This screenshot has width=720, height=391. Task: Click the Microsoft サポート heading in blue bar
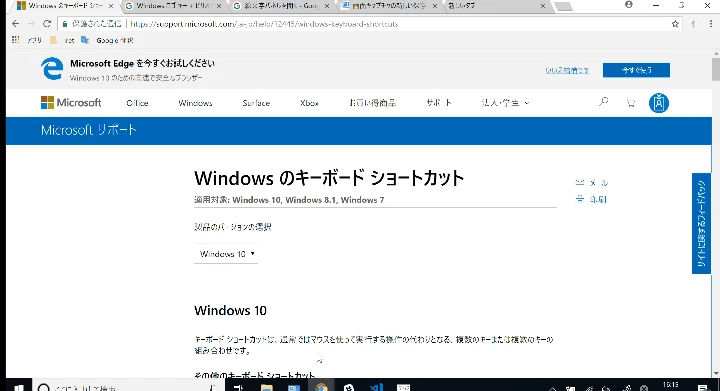tap(89, 130)
